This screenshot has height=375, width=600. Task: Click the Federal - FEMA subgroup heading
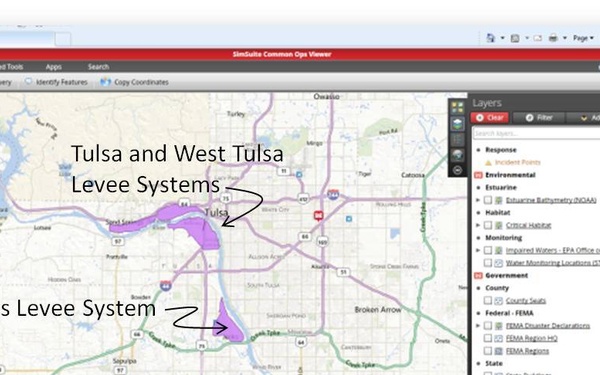pyautogui.click(x=509, y=313)
